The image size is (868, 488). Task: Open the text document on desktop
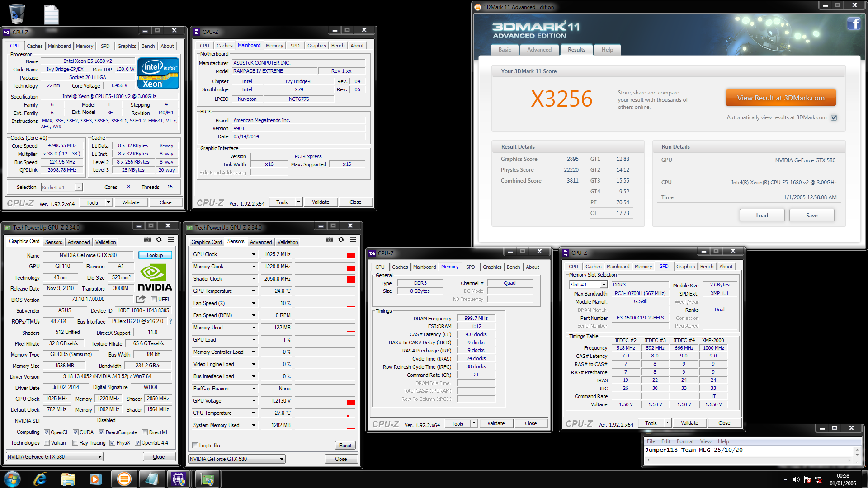click(x=52, y=14)
